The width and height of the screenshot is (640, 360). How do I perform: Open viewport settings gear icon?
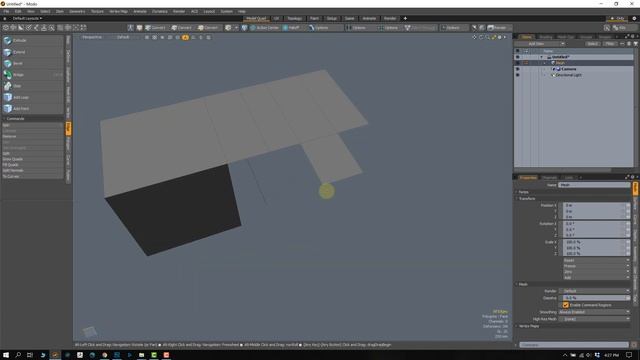[499, 37]
